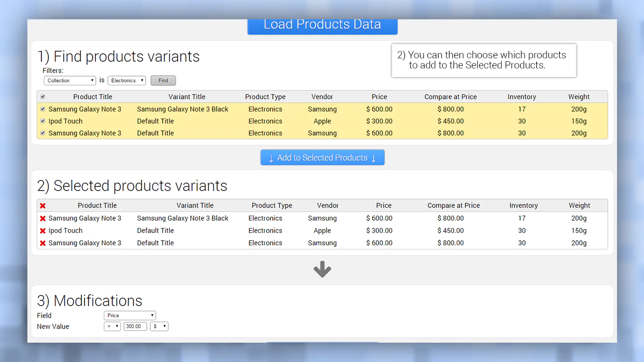Uncheck the Samsung Galaxy Note 3 Black checkbox
The height and width of the screenshot is (362, 644).
(43, 109)
